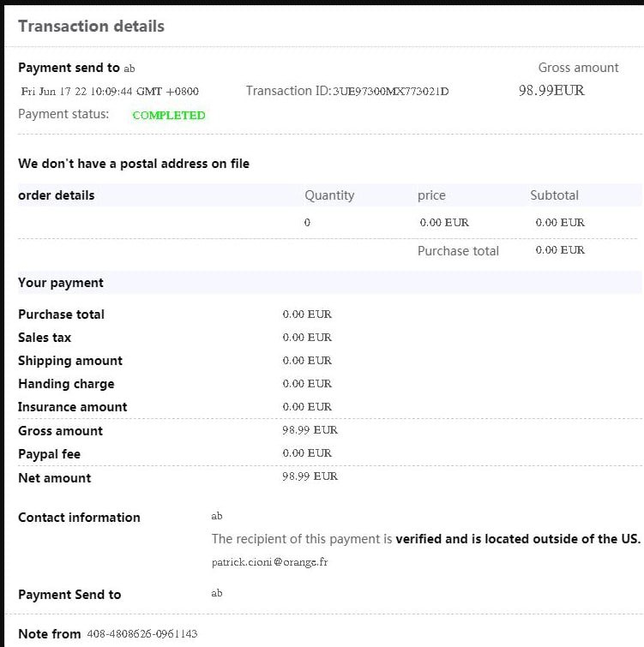Click the 98.99EUR gross amount at top
The image size is (644, 647).
551,90
